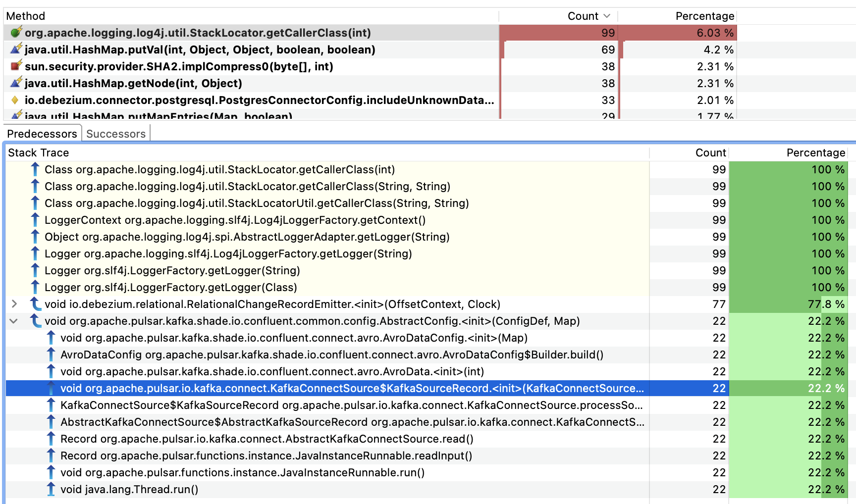Click arrow icon beside KafkaConnectSource.processSo... frame
Viewport: 856px width, 504px height.
click(51, 405)
